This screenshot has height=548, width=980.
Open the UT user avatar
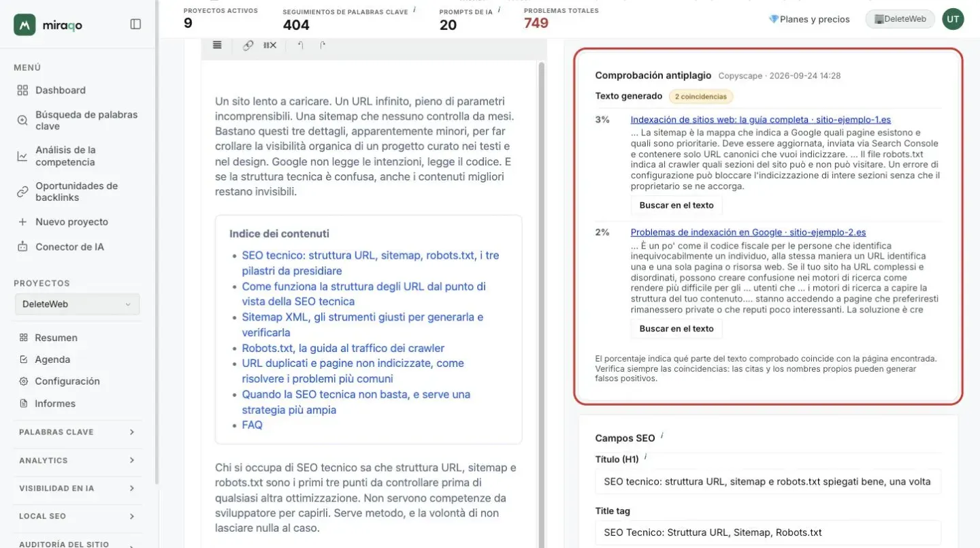(x=953, y=19)
